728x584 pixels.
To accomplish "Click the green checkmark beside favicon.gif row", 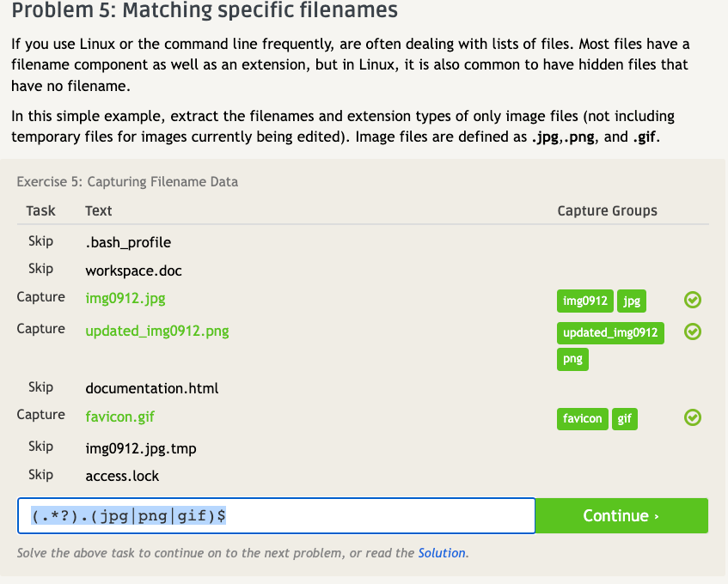I will (x=693, y=417).
